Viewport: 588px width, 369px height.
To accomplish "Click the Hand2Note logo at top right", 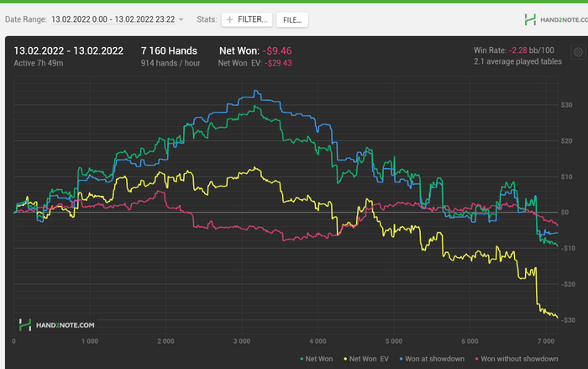I will 556,19.
